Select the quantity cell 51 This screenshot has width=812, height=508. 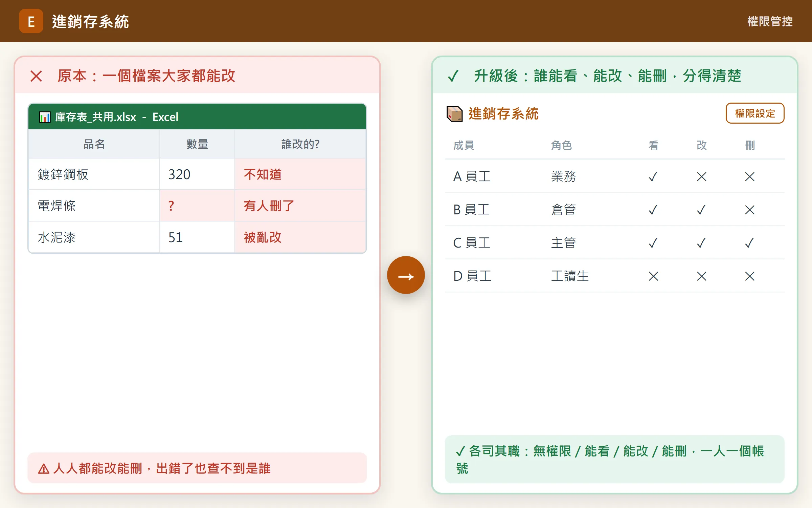197,237
